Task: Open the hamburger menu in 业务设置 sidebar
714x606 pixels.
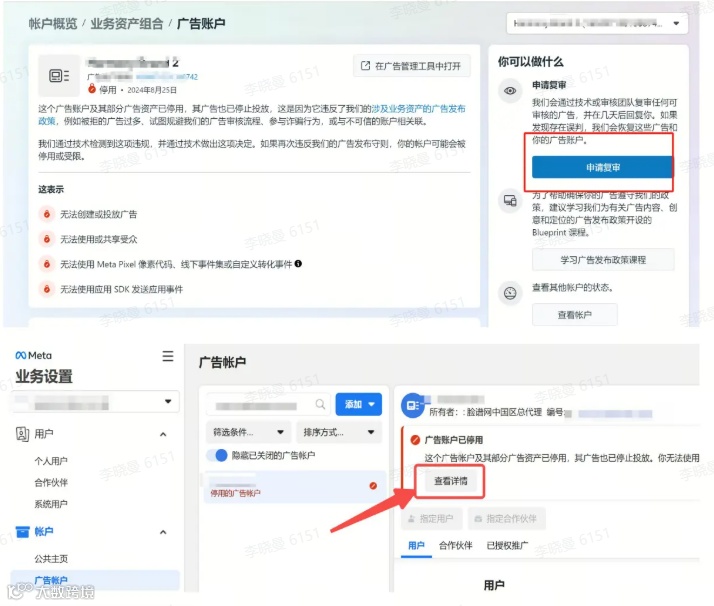Action: coord(168,356)
